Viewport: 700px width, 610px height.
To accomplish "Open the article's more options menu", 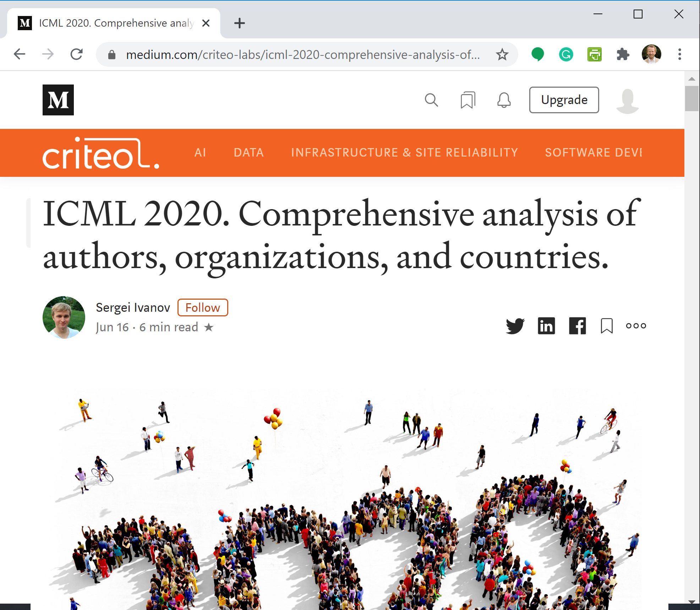I will [x=636, y=326].
